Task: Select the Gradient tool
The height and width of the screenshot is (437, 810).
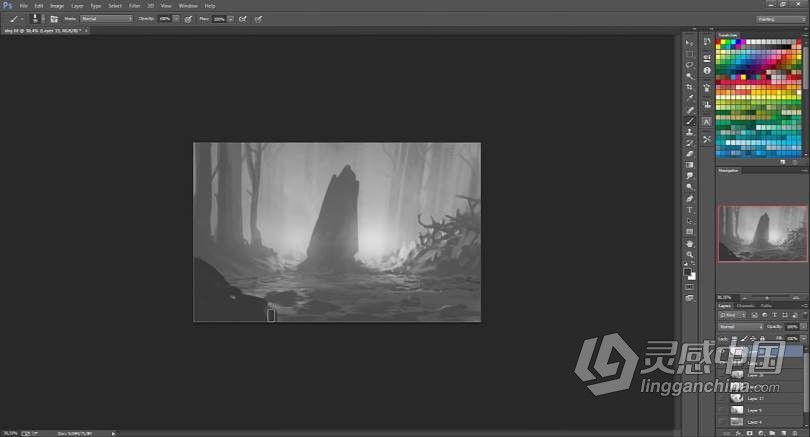Action: click(x=689, y=165)
